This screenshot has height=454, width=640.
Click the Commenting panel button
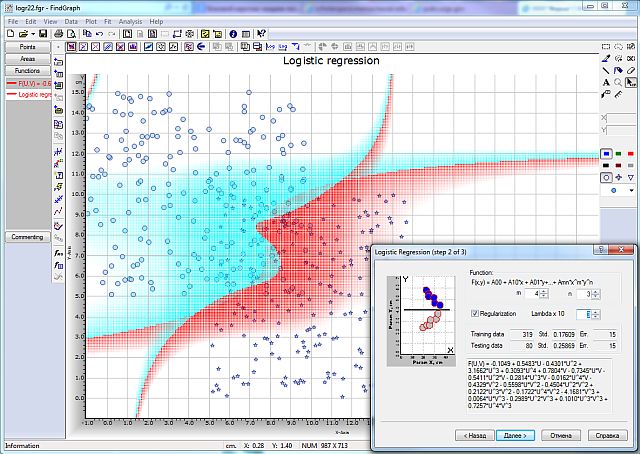[x=27, y=237]
